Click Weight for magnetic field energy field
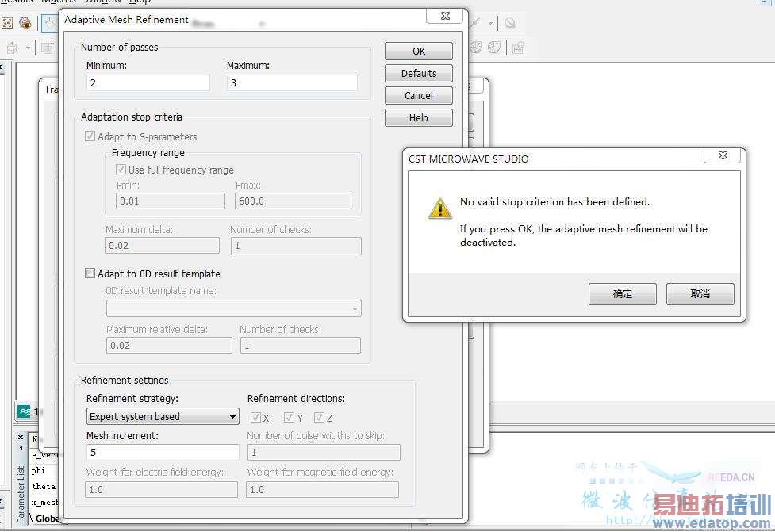This screenshot has width=775, height=532. (x=322, y=489)
